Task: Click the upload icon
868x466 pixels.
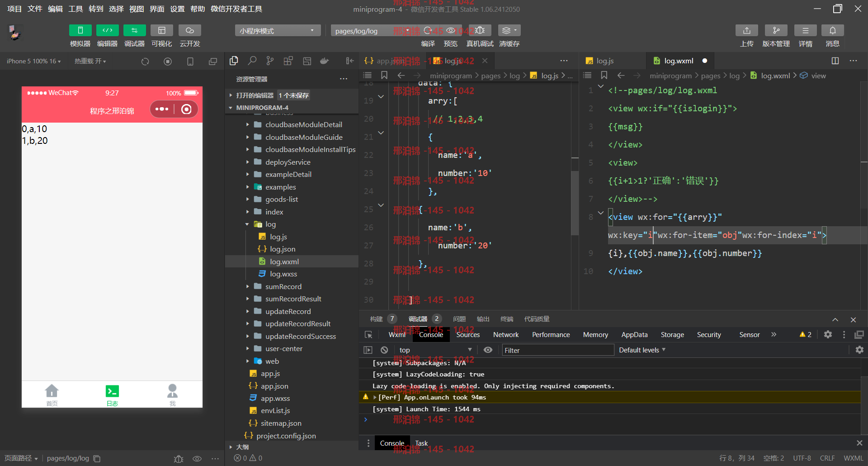Action: [x=747, y=30]
